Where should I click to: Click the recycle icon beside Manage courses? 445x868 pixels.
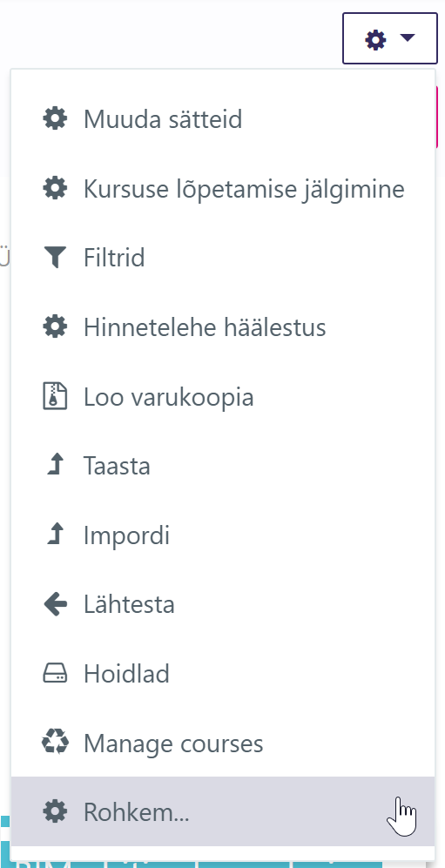55,743
